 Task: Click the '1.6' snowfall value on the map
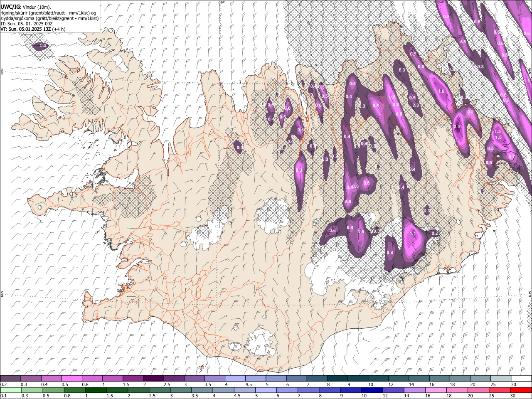[441, 91]
